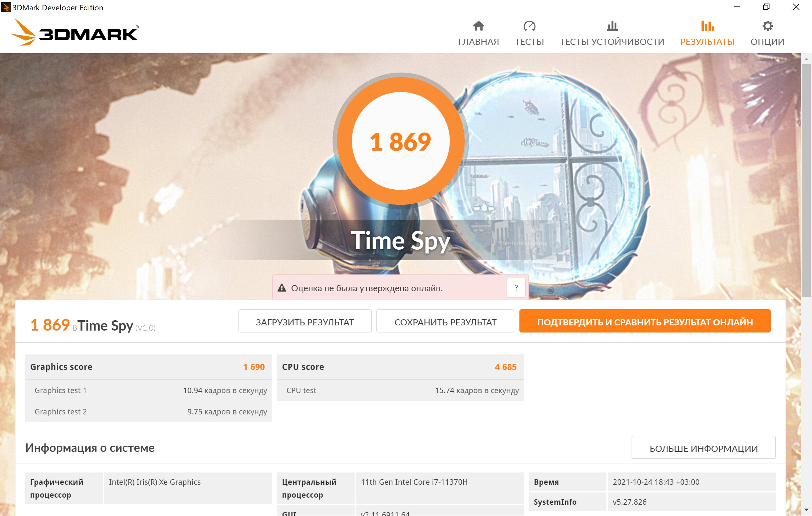Open options via the gear icon

click(767, 26)
